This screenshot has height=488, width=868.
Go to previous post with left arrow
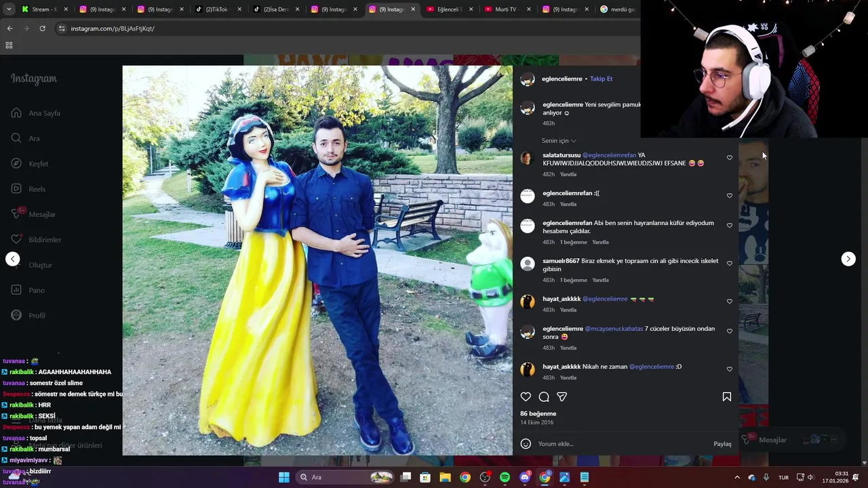(12, 259)
